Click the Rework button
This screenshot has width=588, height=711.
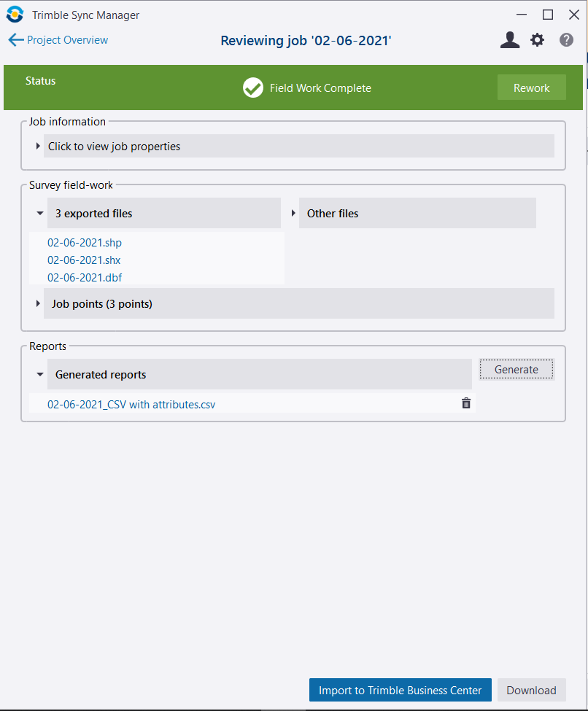tap(531, 88)
